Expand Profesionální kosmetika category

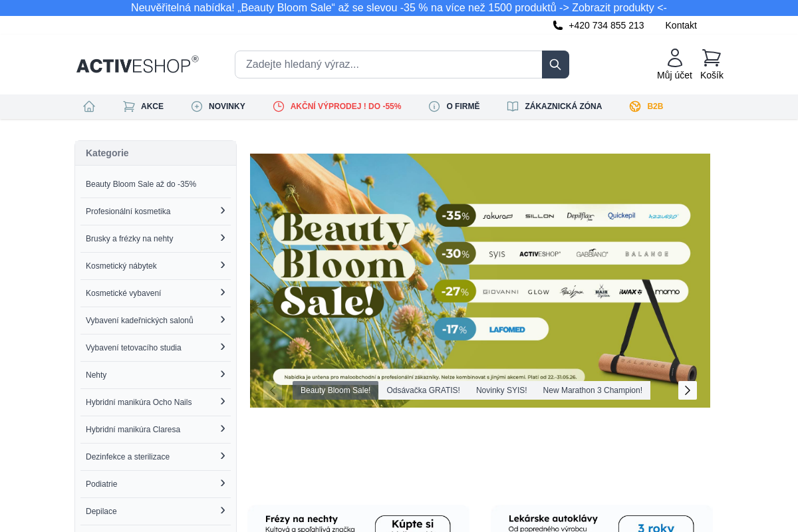pyautogui.click(x=223, y=211)
